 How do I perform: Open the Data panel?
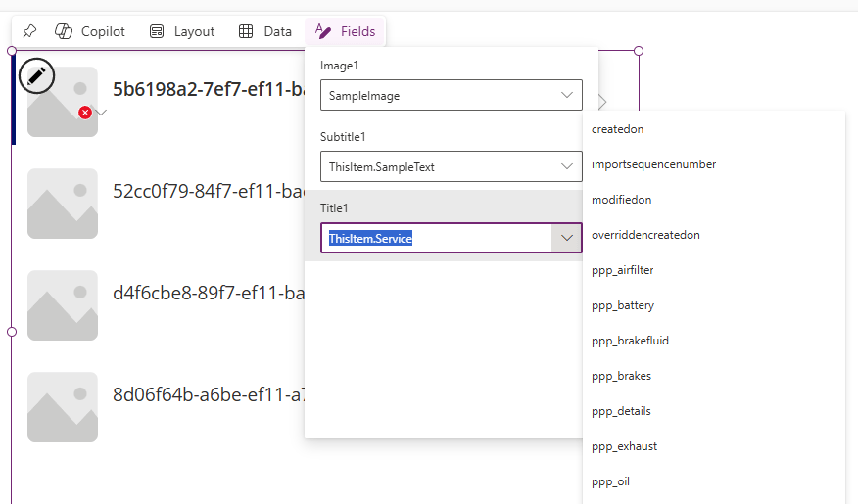click(x=265, y=31)
